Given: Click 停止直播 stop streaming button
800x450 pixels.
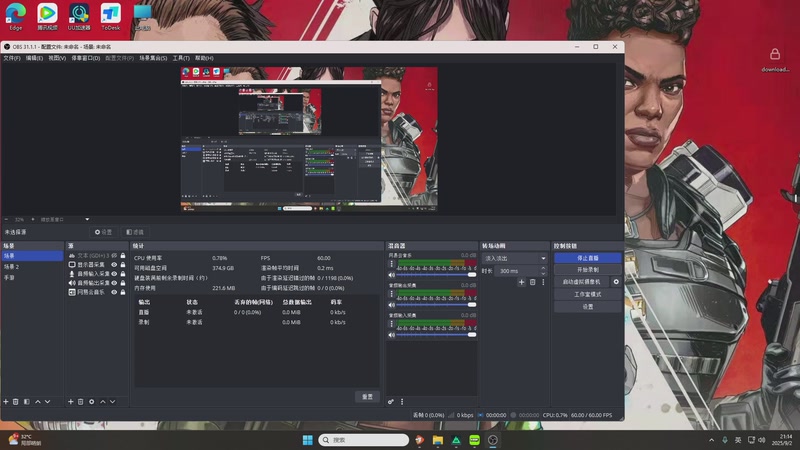Looking at the screenshot, I should (x=588, y=258).
